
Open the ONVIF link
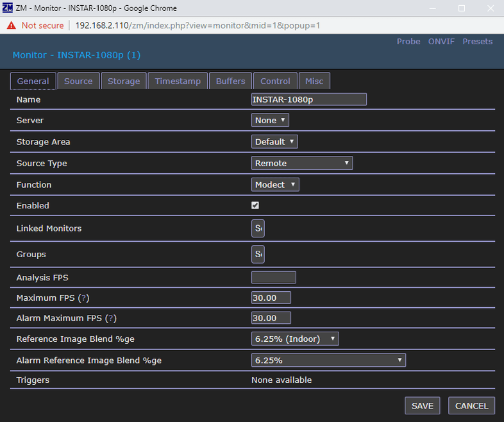pos(441,42)
